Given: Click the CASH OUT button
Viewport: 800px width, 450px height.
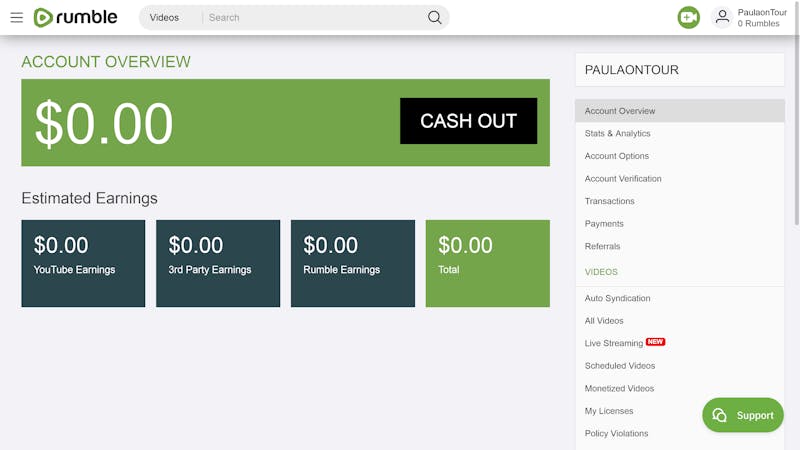Looking at the screenshot, I should pos(468,121).
